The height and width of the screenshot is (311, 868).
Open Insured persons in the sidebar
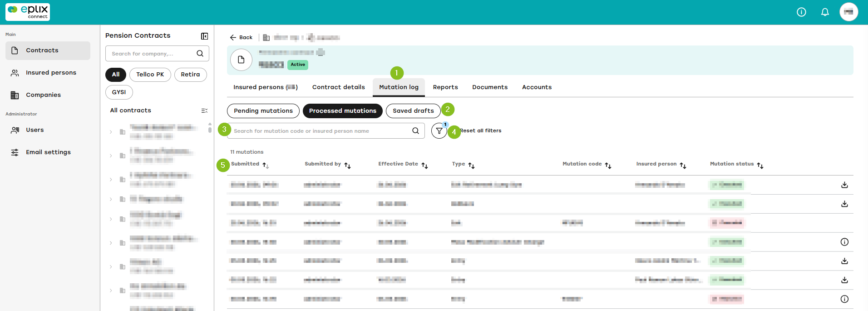tap(48, 73)
